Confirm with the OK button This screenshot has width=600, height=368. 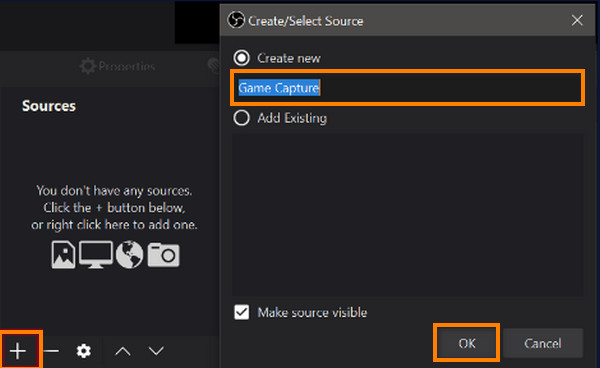[467, 343]
